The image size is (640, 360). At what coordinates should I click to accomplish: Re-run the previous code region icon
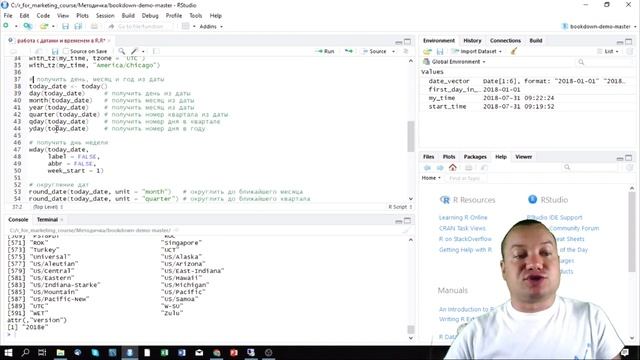tap(349, 51)
